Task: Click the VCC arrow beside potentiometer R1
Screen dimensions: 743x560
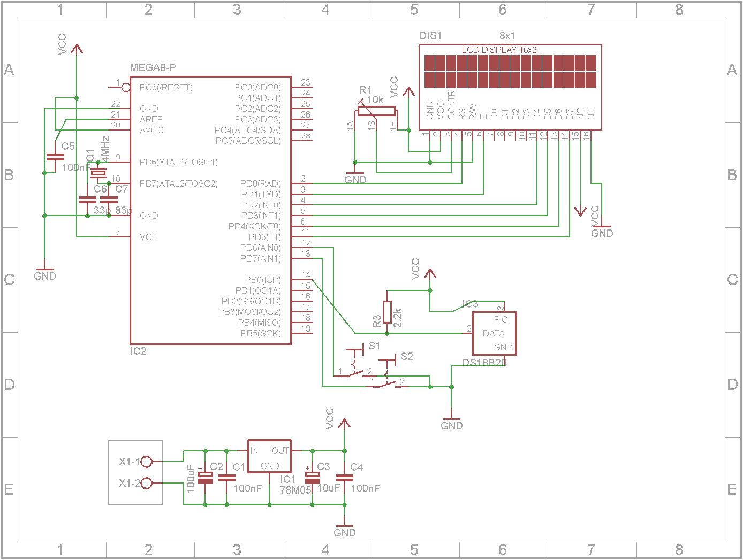Action: pos(408,92)
